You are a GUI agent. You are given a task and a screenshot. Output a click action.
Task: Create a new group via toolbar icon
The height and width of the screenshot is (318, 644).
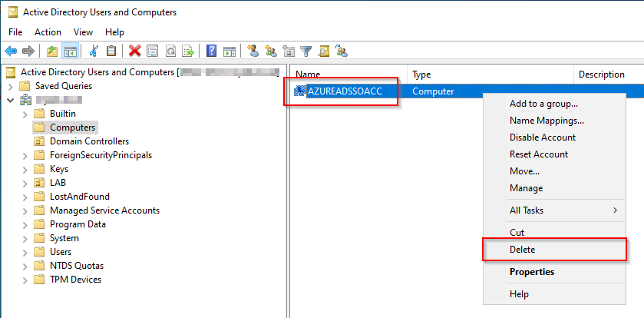(x=271, y=51)
